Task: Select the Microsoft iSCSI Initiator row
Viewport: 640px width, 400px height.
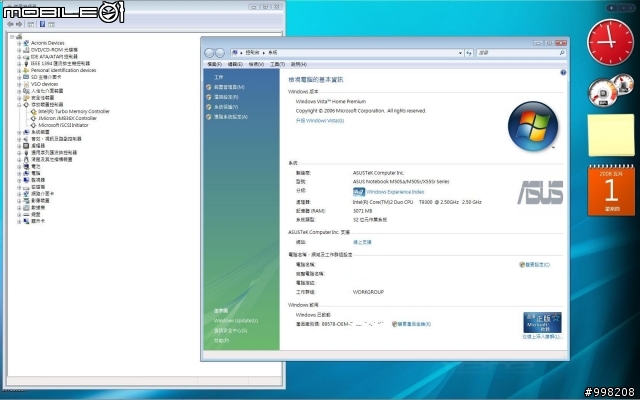Action: click(60, 125)
